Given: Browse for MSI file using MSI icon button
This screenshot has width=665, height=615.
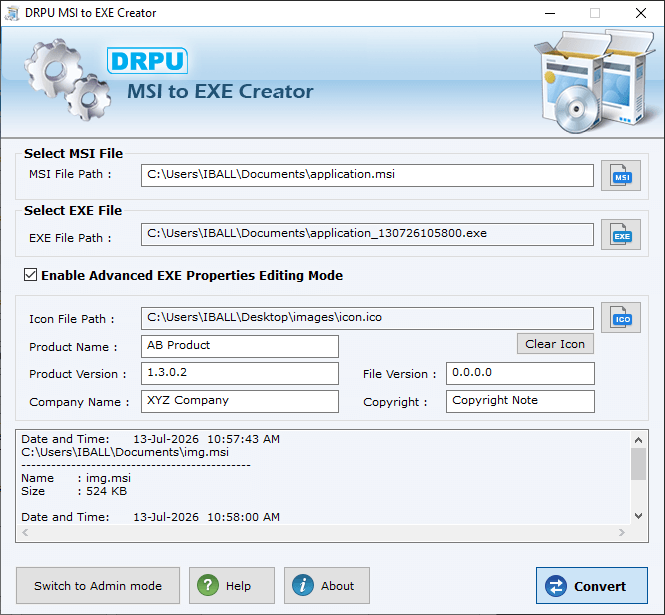Looking at the screenshot, I should pos(620,176).
